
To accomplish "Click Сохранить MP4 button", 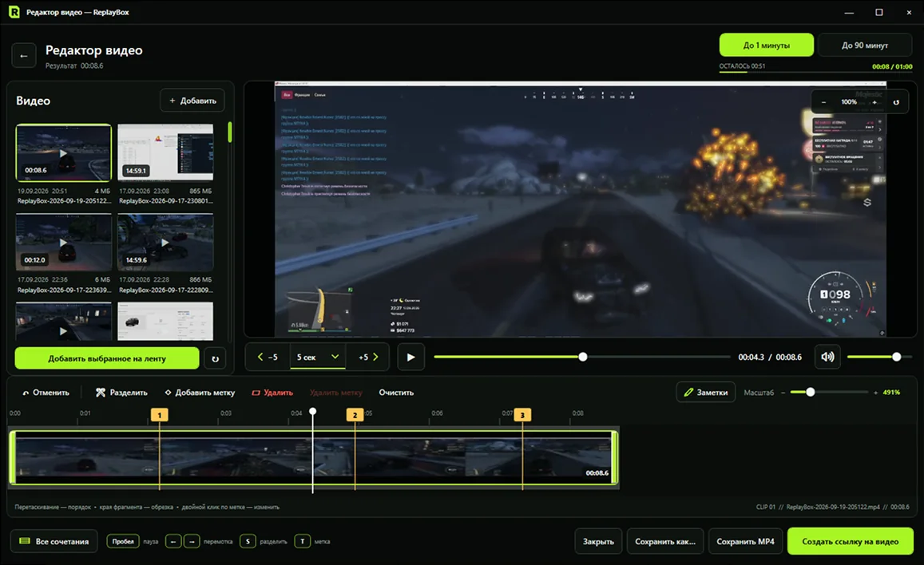I will [745, 541].
